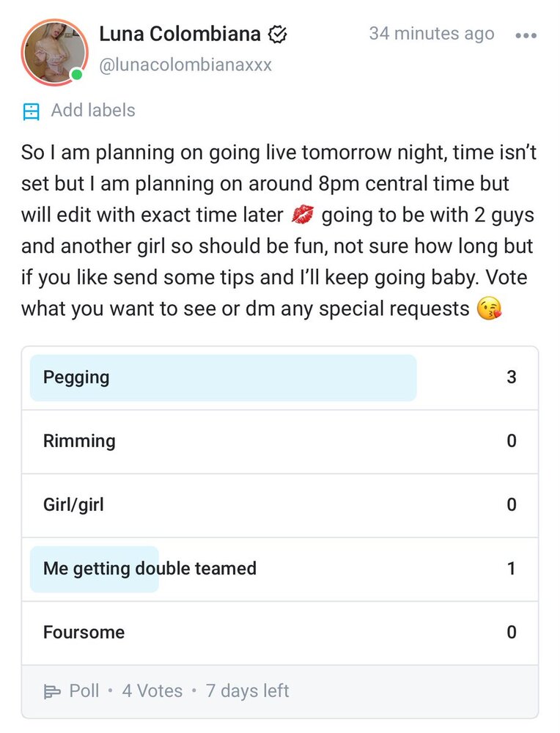The width and height of the screenshot is (560, 733).
Task: Click the 34 minutes ago timestamp
Action: coord(431,34)
